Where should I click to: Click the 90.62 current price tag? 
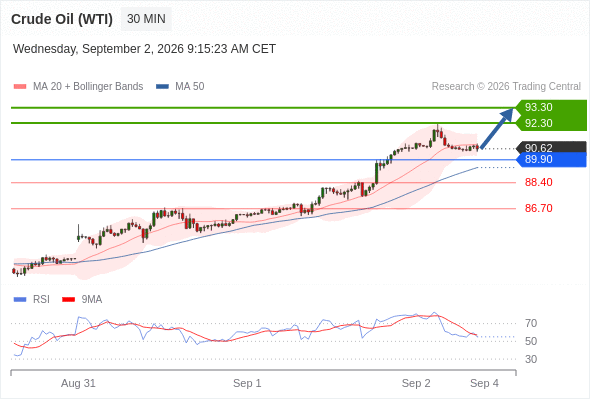(551, 148)
